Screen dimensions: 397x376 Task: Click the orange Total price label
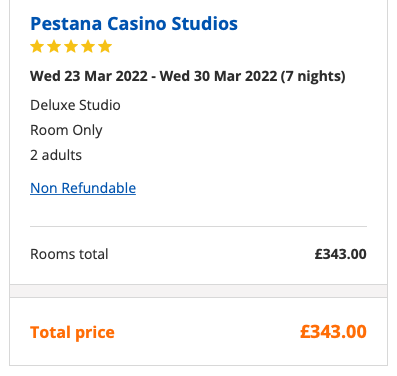tap(72, 332)
